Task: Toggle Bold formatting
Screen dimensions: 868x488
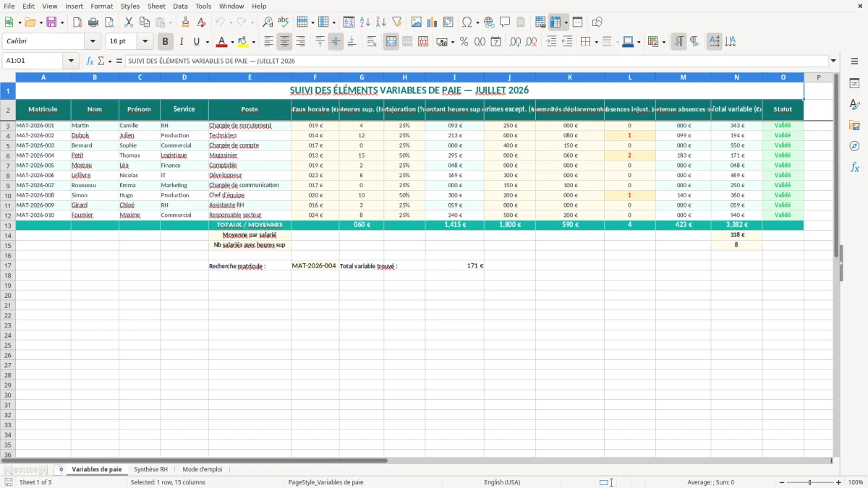Action: tap(166, 42)
